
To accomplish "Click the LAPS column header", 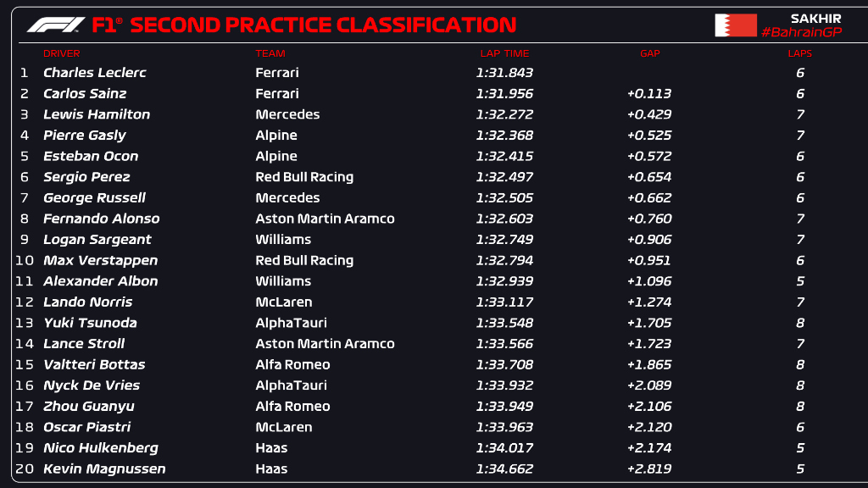I will click(800, 53).
